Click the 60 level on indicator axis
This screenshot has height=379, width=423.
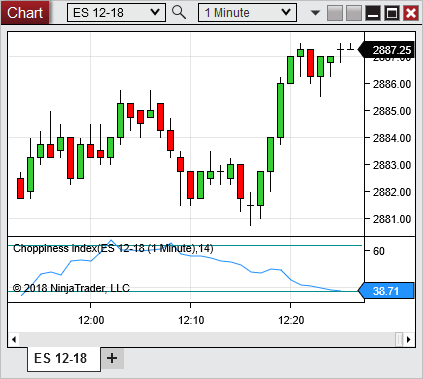(379, 251)
